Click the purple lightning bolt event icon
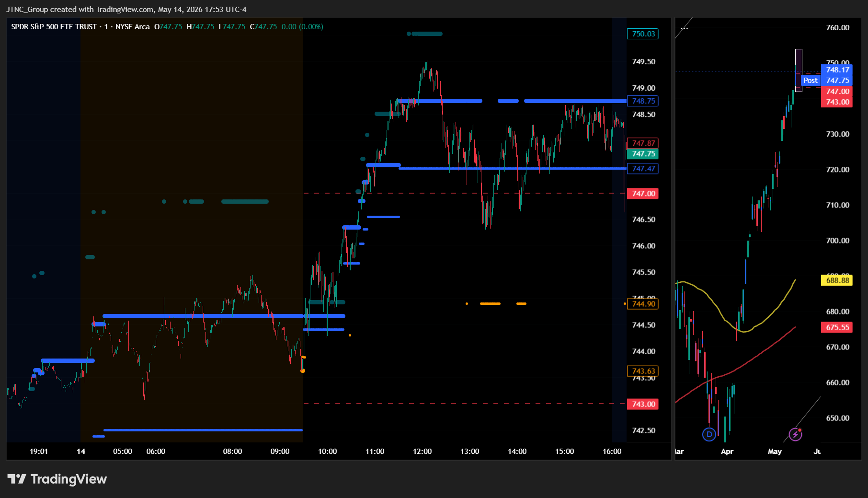 point(796,434)
